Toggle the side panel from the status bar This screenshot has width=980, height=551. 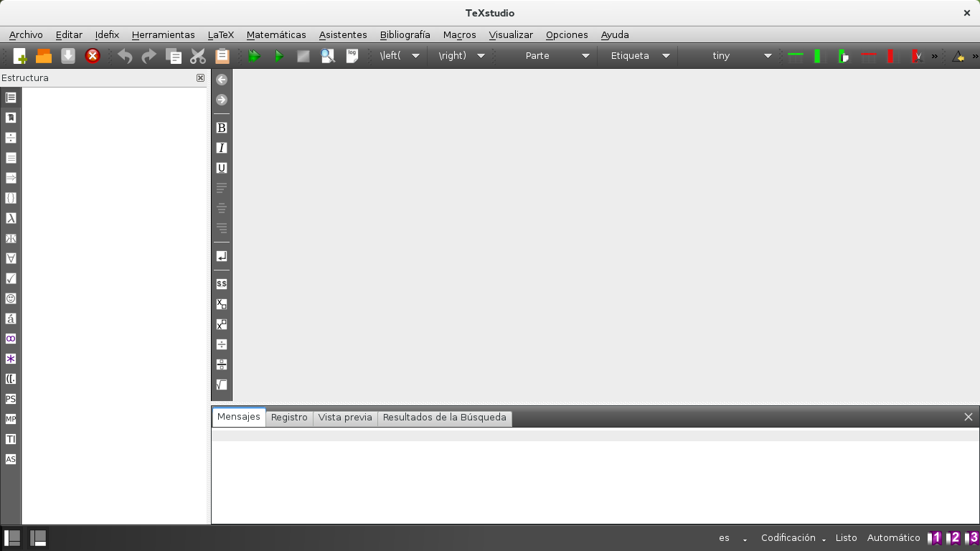click(12, 538)
